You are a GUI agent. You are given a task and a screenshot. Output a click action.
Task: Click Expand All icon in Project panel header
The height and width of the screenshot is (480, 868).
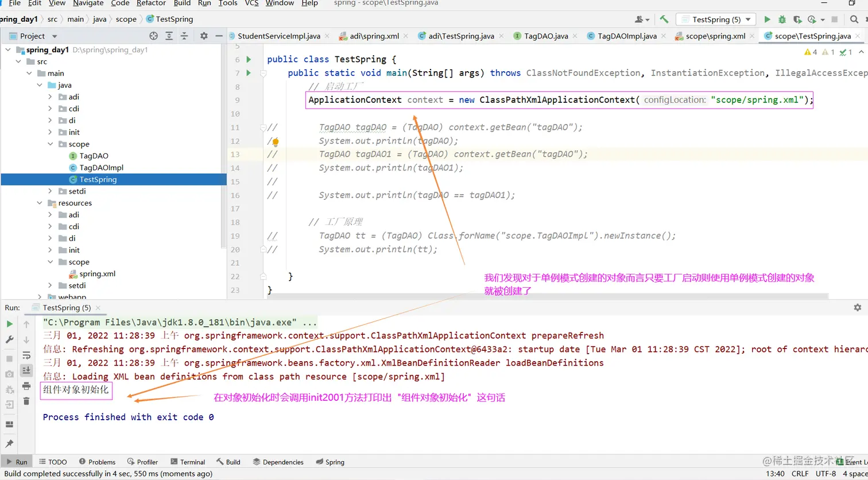(x=169, y=36)
